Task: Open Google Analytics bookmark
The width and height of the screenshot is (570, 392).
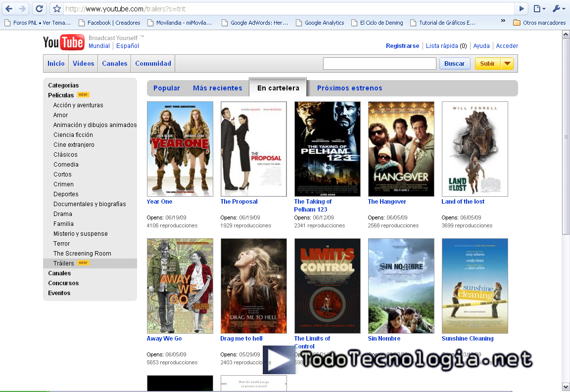Action: [x=320, y=23]
